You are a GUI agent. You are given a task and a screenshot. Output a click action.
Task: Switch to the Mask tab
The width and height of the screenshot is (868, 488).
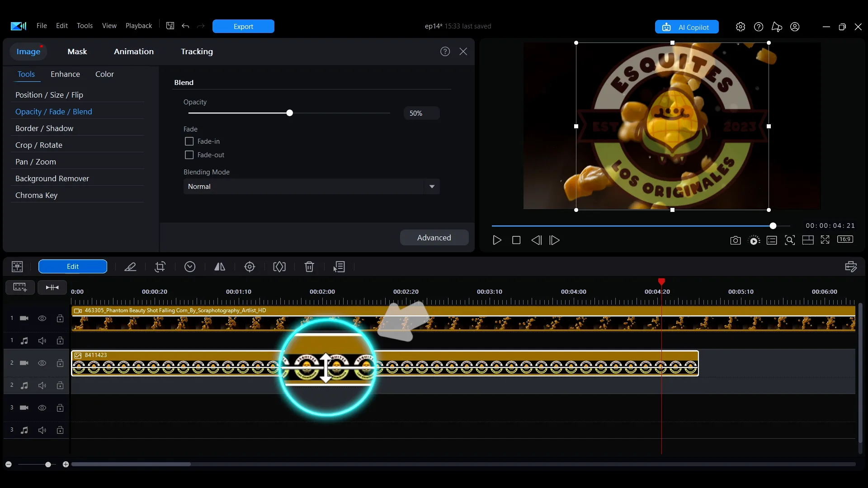click(77, 52)
